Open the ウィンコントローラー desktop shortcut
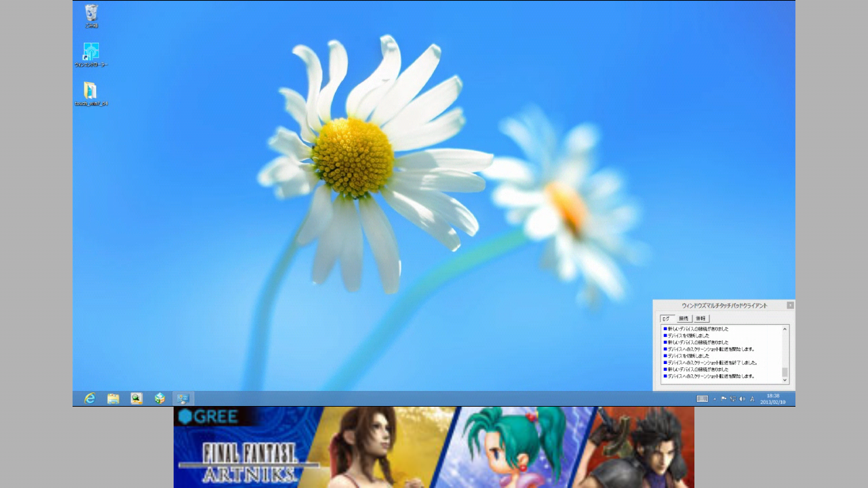 point(91,52)
